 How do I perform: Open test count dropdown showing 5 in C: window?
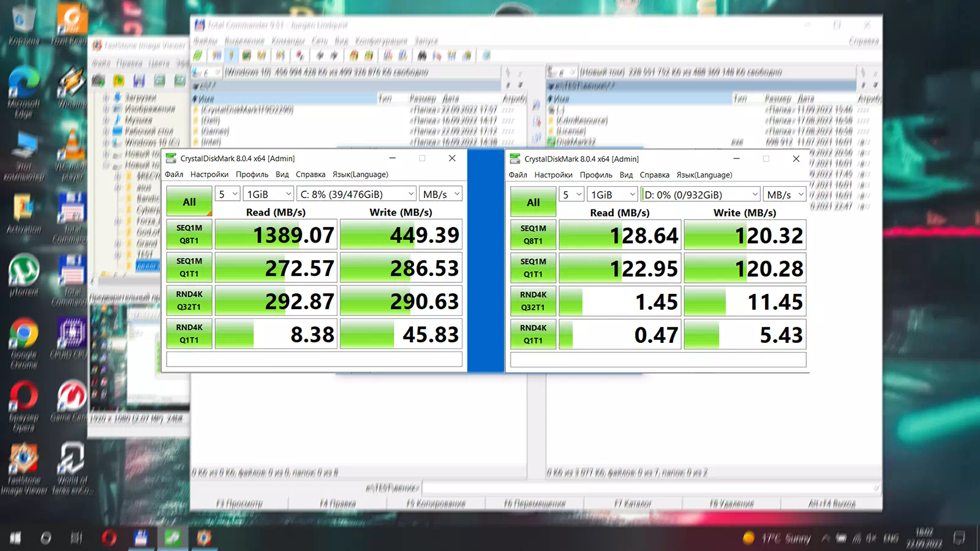(228, 194)
